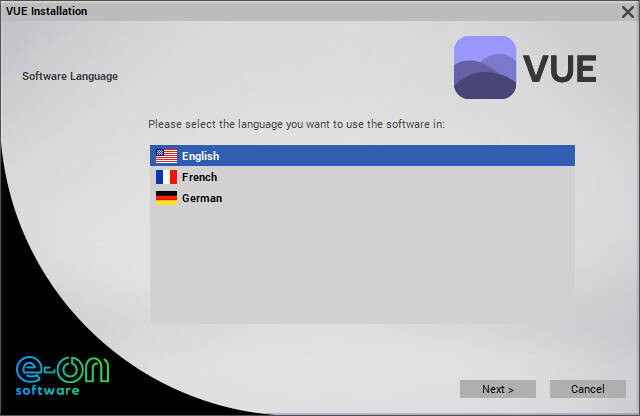
Task: Click the German flag icon
Action: [x=166, y=198]
